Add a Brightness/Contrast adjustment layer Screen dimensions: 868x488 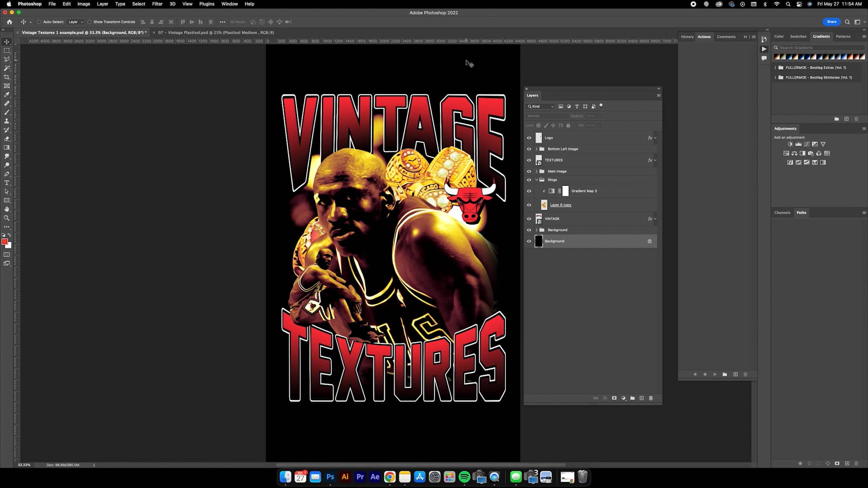coord(790,144)
